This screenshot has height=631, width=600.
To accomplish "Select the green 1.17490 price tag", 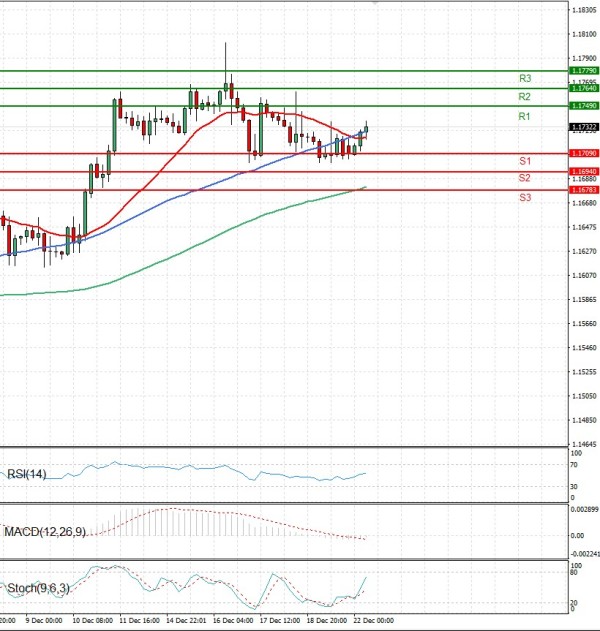I will click(584, 105).
